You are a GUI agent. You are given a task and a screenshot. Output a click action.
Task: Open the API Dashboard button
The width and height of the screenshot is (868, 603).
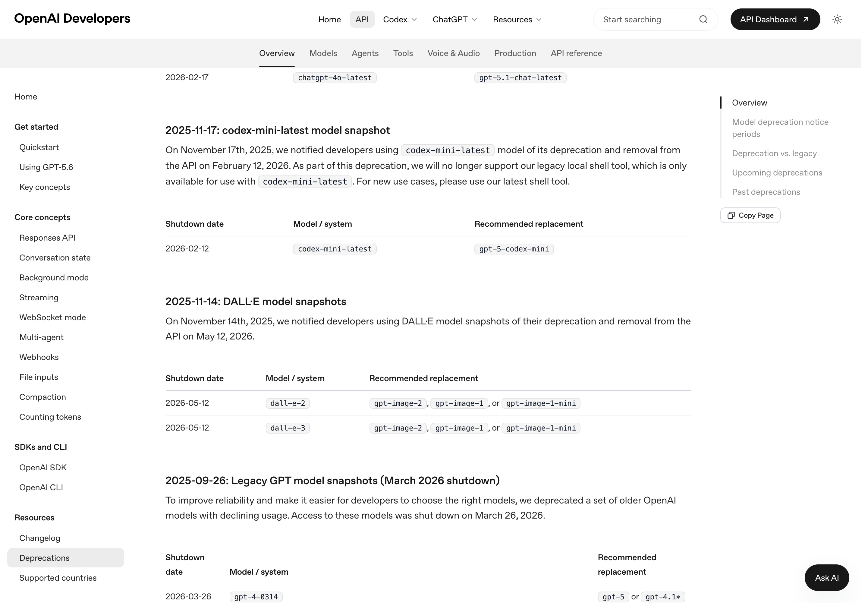775,19
